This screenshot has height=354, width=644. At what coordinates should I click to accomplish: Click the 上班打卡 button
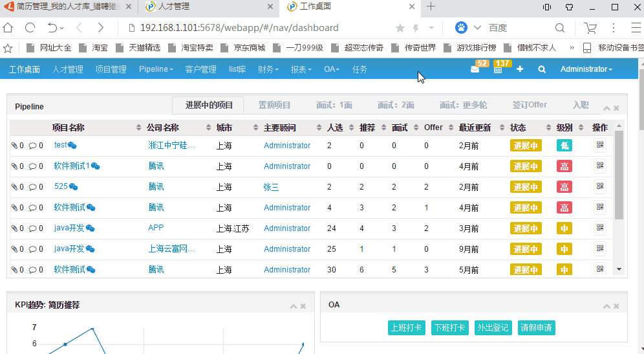406,327
